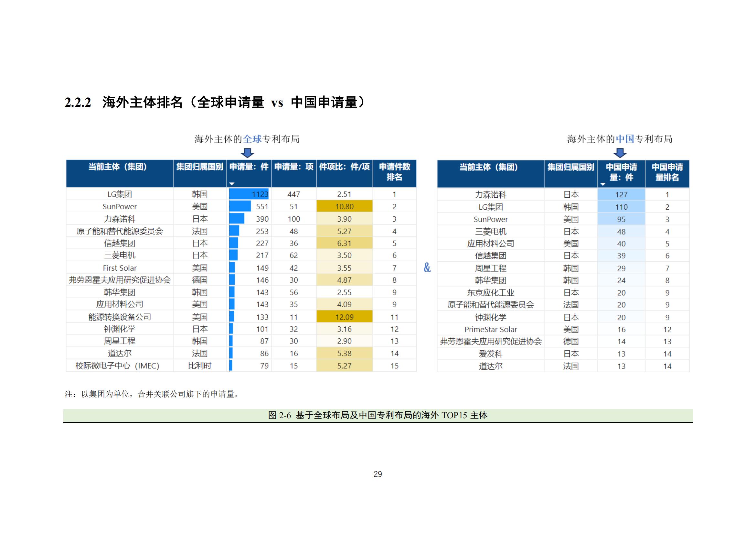This screenshot has width=756, height=535.
Task: Select the ratio cell 6.31
Action: click(345, 244)
